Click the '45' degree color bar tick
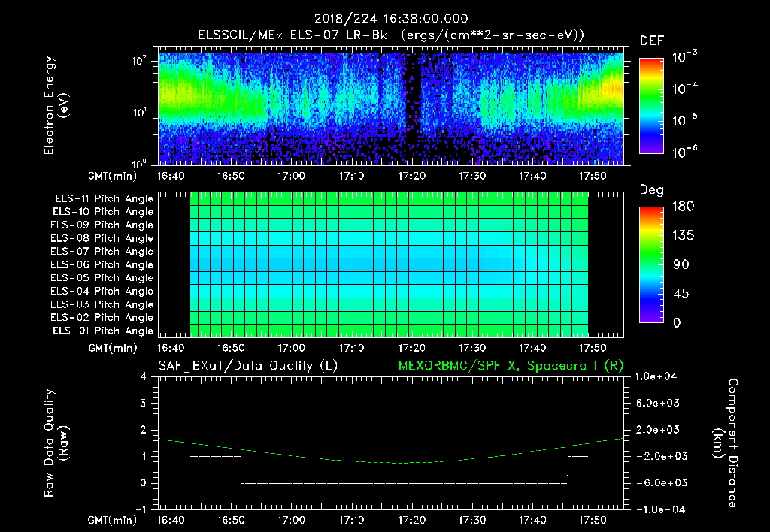 click(681, 294)
